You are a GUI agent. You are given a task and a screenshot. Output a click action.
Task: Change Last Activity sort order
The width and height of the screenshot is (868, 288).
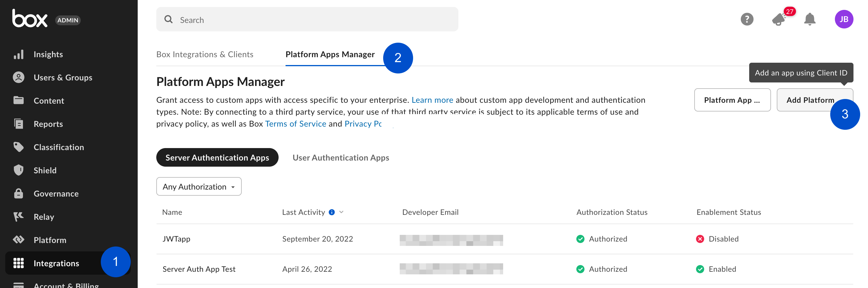(x=341, y=212)
